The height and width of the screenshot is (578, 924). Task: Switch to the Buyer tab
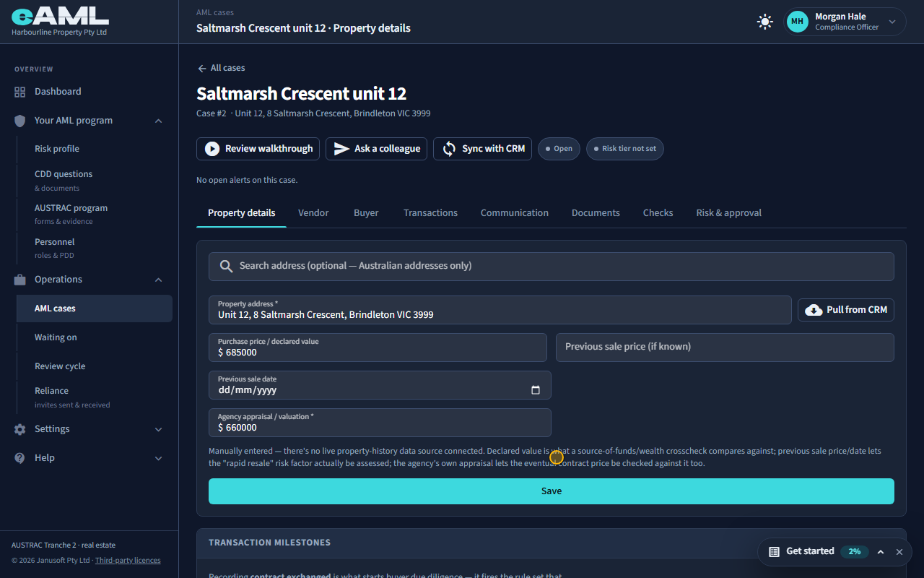pyautogui.click(x=366, y=213)
